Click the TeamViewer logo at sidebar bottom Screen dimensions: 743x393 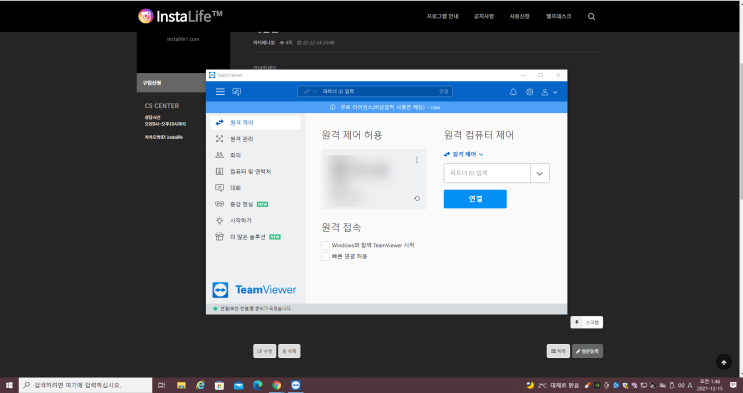[x=254, y=290]
